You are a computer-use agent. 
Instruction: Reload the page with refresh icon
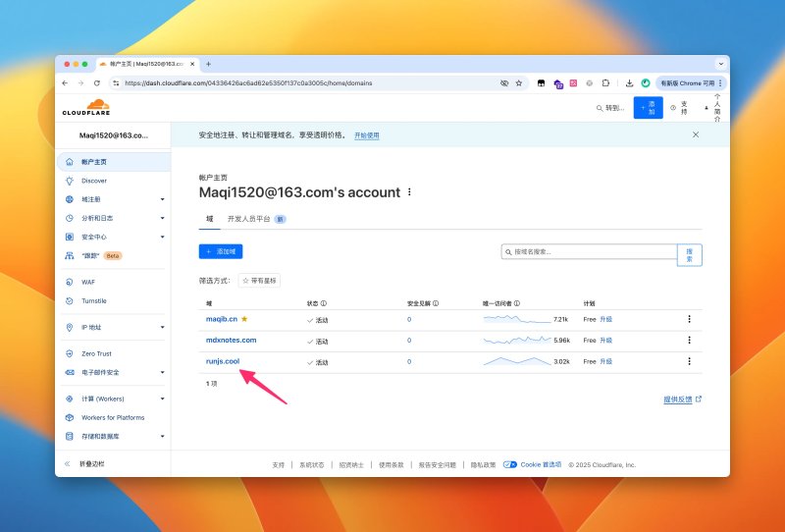pos(96,83)
